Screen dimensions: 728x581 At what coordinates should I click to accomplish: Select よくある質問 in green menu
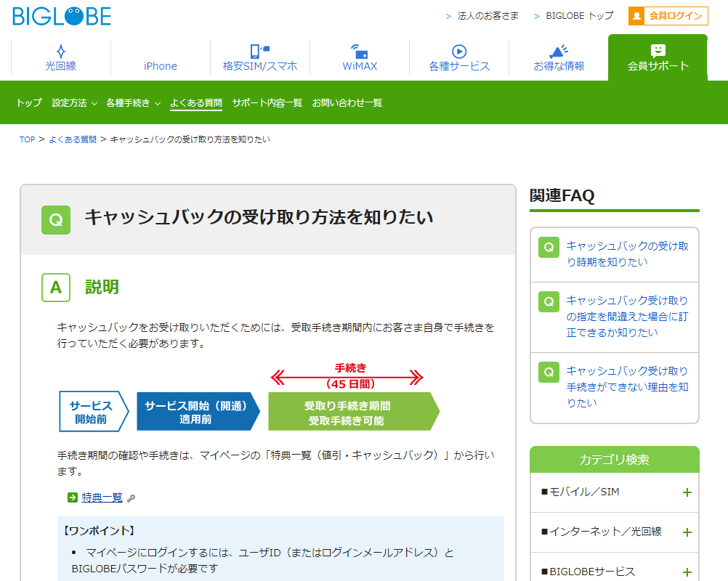(196, 102)
